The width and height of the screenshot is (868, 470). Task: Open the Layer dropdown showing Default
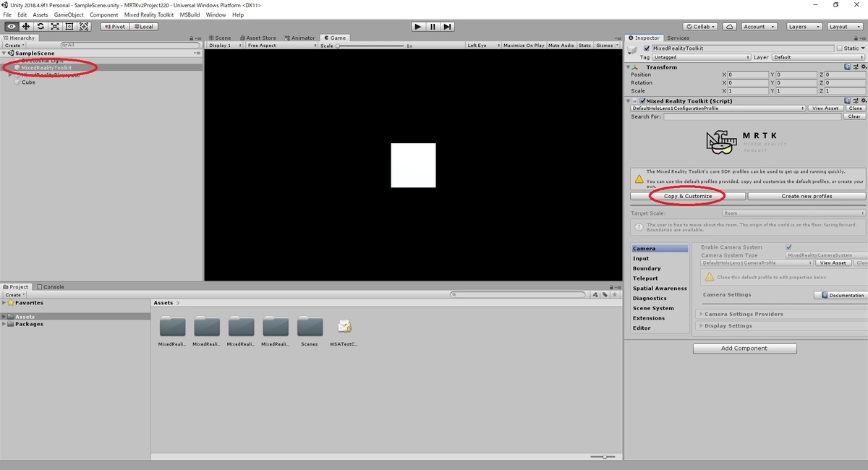pos(818,57)
